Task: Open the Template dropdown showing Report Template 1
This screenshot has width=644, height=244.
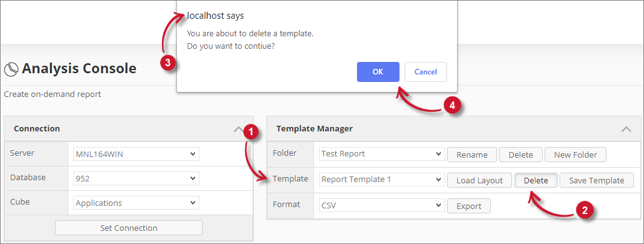Action: pyautogui.click(x=381, y=180)
